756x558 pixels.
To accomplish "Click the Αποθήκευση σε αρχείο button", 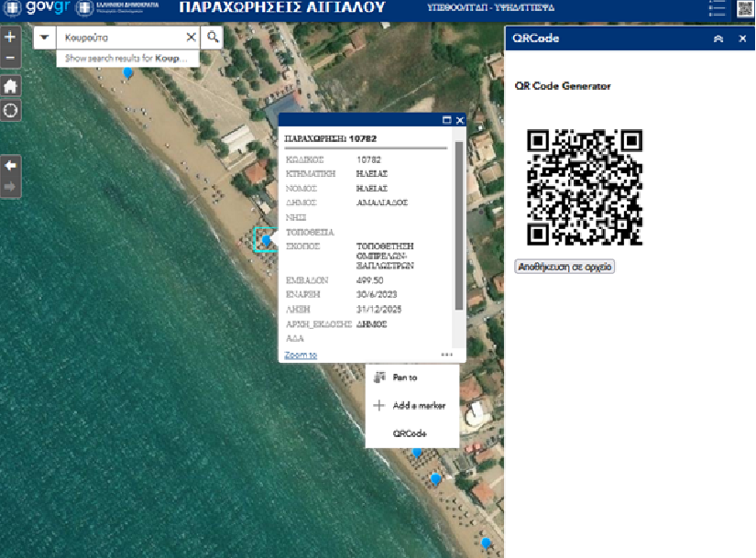I will point(564,267).
